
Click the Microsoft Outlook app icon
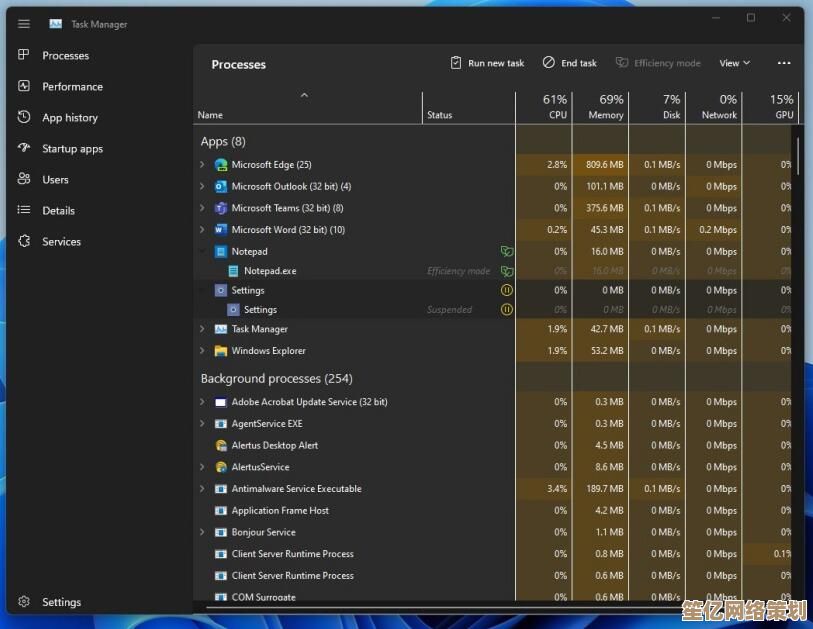click(x=221, y=187)
